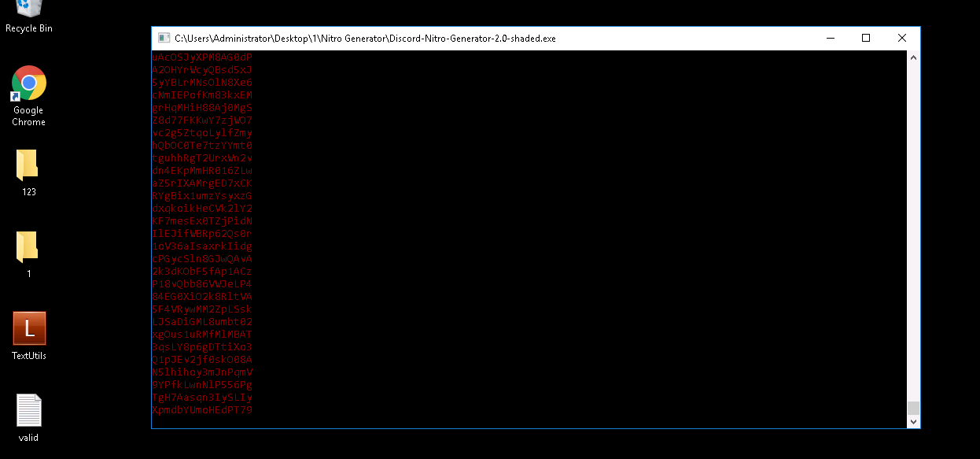Click the code line starting with 9YPfkLwn
Viewport: 980px width, 459px height.
[202, 385]
